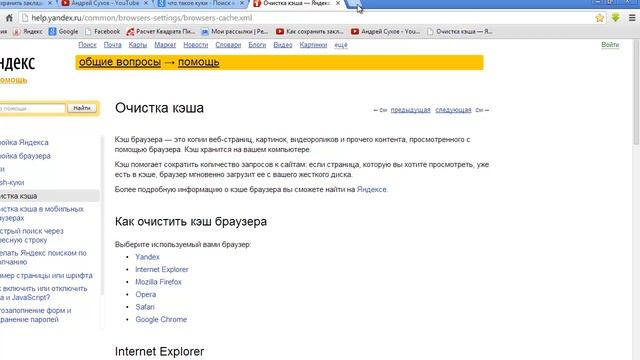Open sidebar item ending in Яндекса

[x=24, y=142]
